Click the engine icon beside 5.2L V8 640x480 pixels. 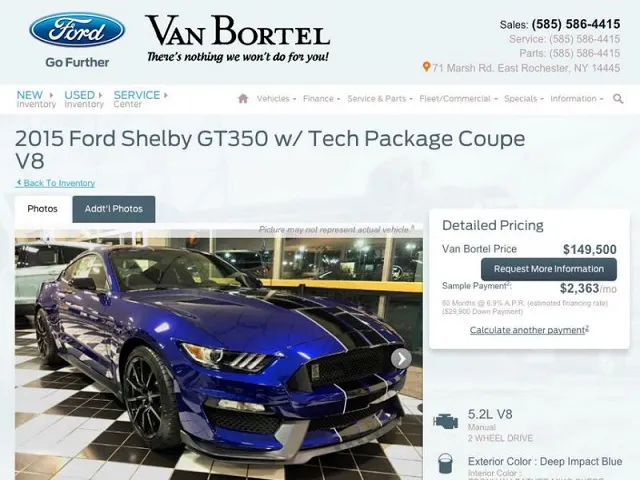tap(445, 421)
